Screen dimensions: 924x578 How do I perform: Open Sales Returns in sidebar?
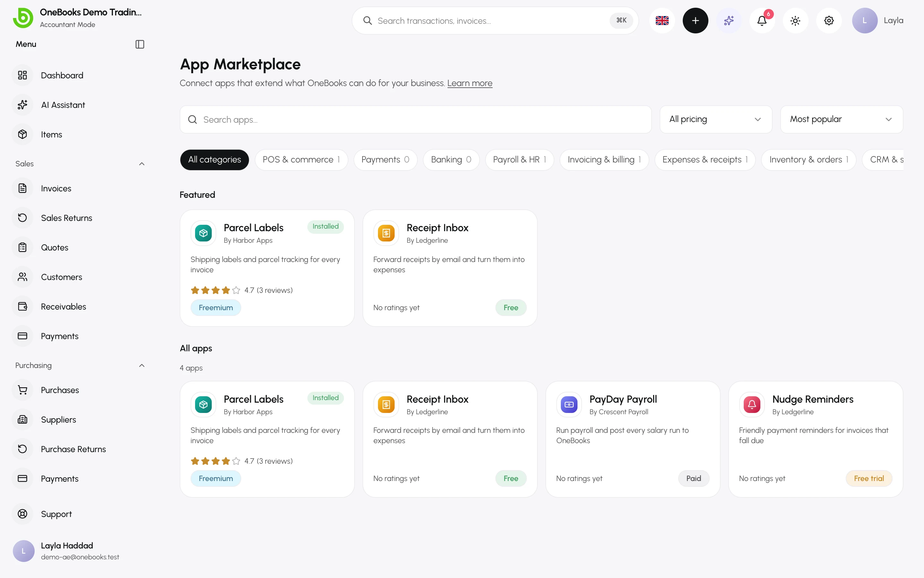point(79,218)
